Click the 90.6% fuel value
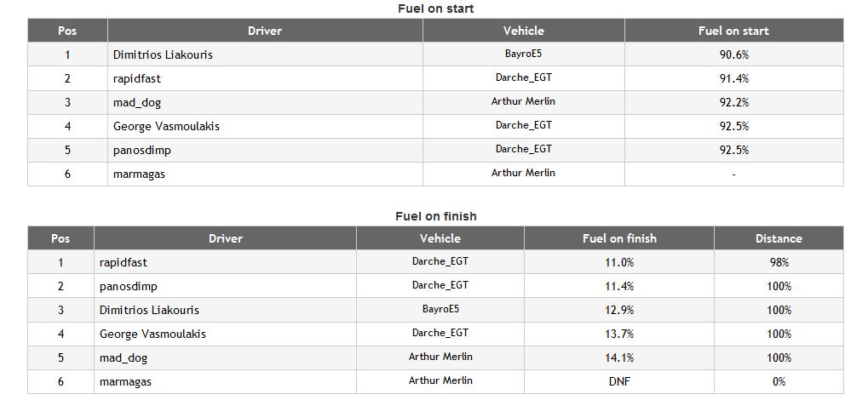Image resolution: width=868 pixels, height=406 pixels. (x=733, y=54)
